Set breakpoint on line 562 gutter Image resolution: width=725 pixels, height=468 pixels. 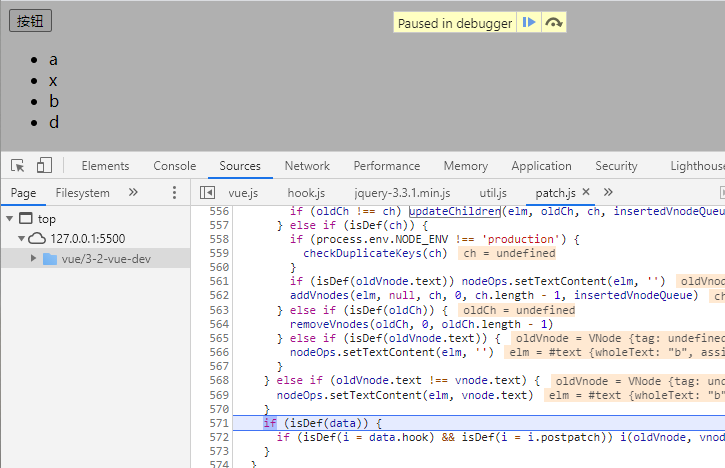point(219,295)
